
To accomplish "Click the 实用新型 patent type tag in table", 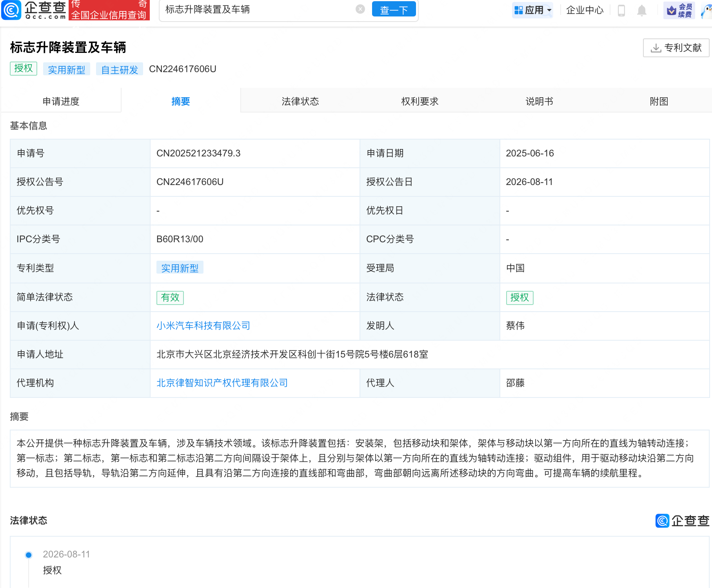I will click(180, 268).
